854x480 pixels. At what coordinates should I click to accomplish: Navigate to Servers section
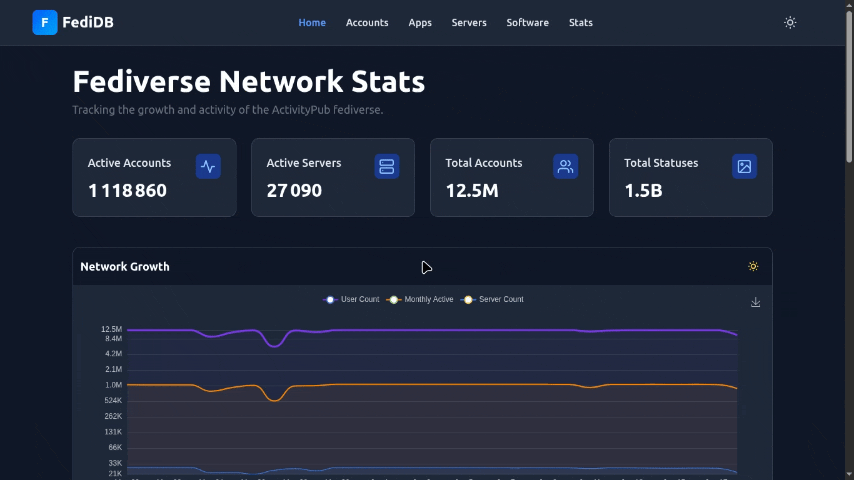(x=469, y=22)
